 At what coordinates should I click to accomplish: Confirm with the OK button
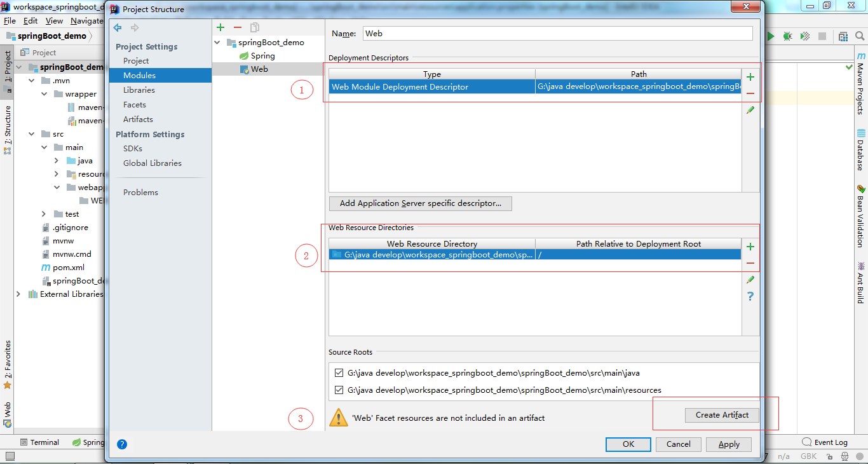[628, 444]
